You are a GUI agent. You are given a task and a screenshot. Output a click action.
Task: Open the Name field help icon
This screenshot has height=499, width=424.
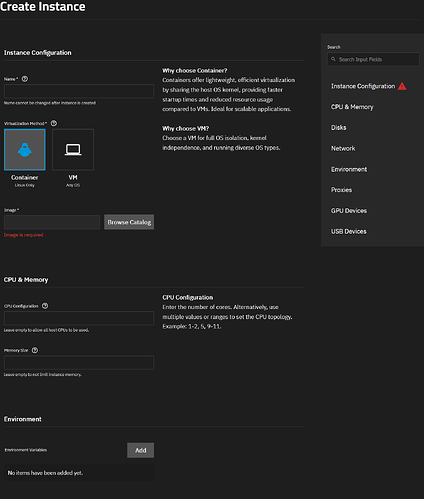coord(25,79)
